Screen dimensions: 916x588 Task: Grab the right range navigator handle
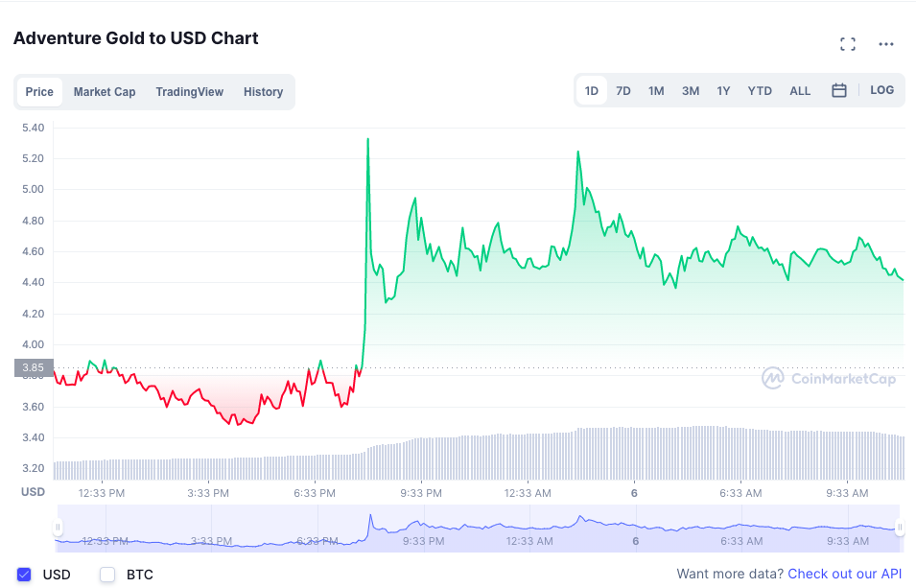point(900,528)
